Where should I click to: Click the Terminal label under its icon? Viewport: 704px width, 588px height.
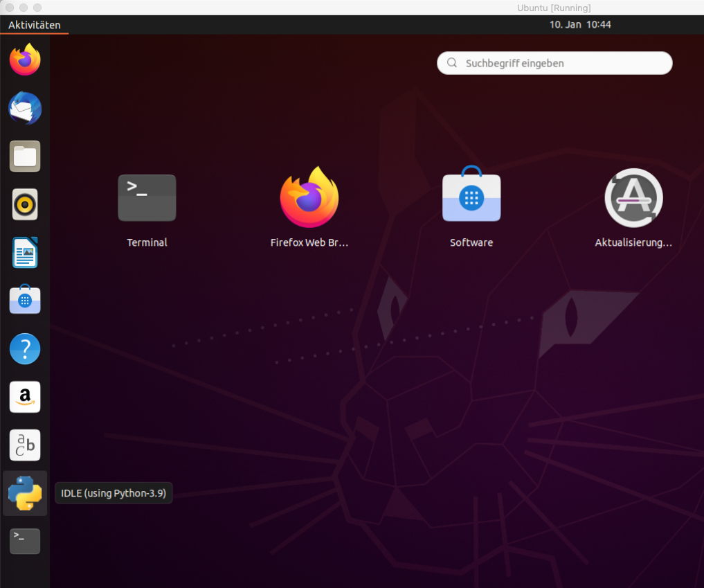point(147,242)
